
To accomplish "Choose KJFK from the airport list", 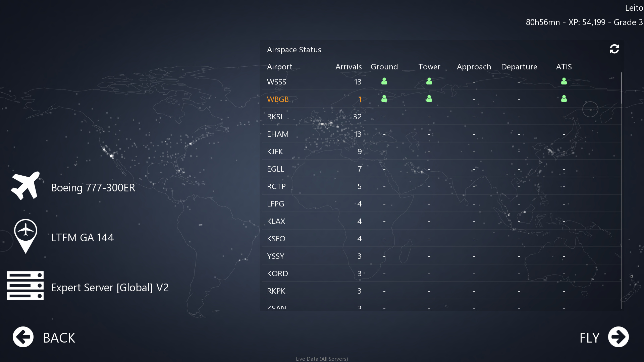I will click(275, 152).
